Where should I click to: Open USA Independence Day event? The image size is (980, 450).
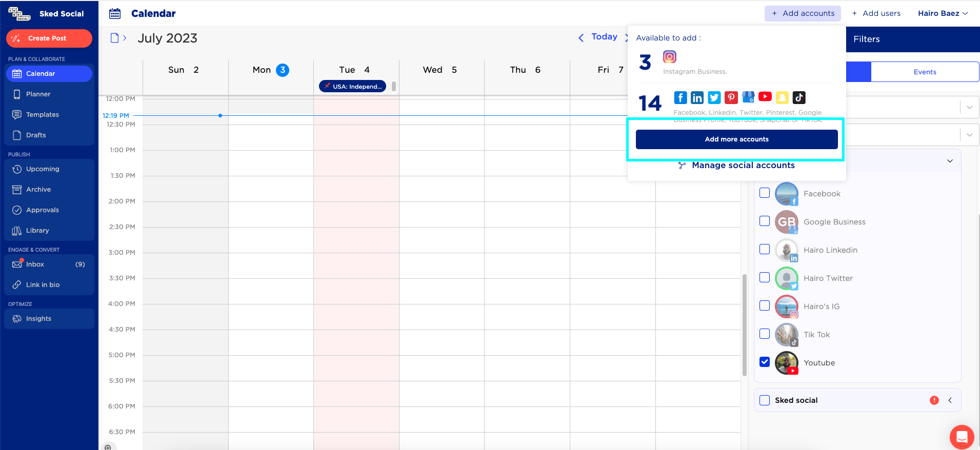pyautogui.click(x=352, y=87)
